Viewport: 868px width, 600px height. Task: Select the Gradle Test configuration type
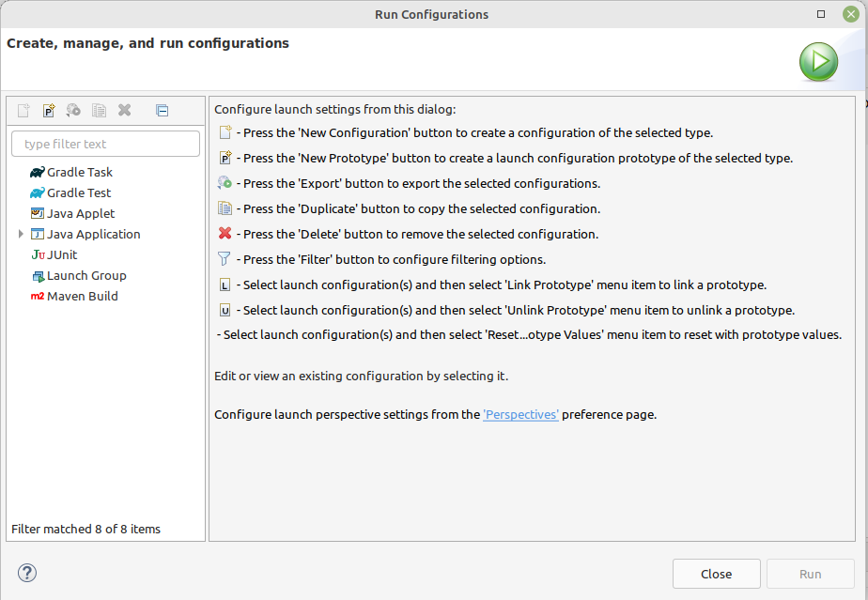click(70, 192)
